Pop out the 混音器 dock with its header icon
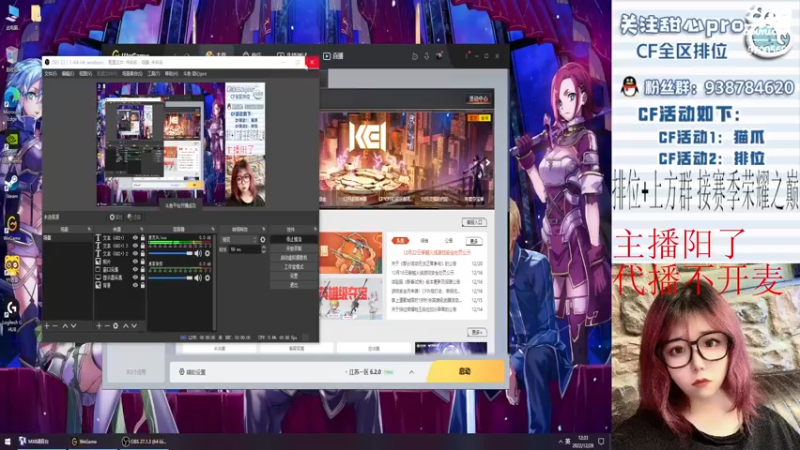 pyautogui.click(x=213, y=229)
